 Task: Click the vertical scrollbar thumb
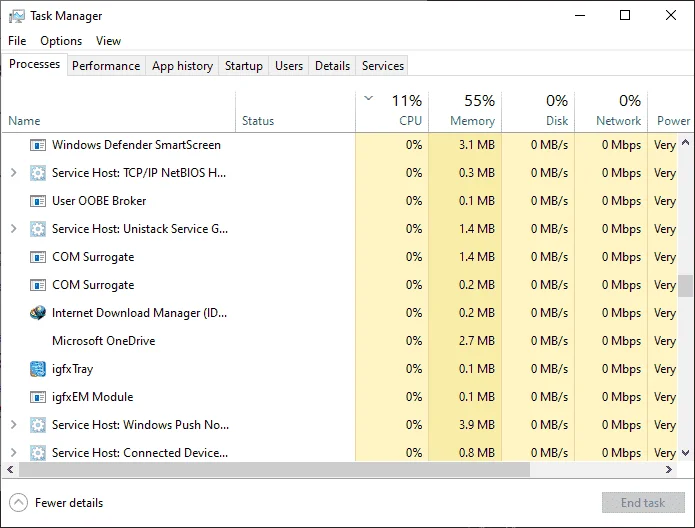tap(685, 286)
